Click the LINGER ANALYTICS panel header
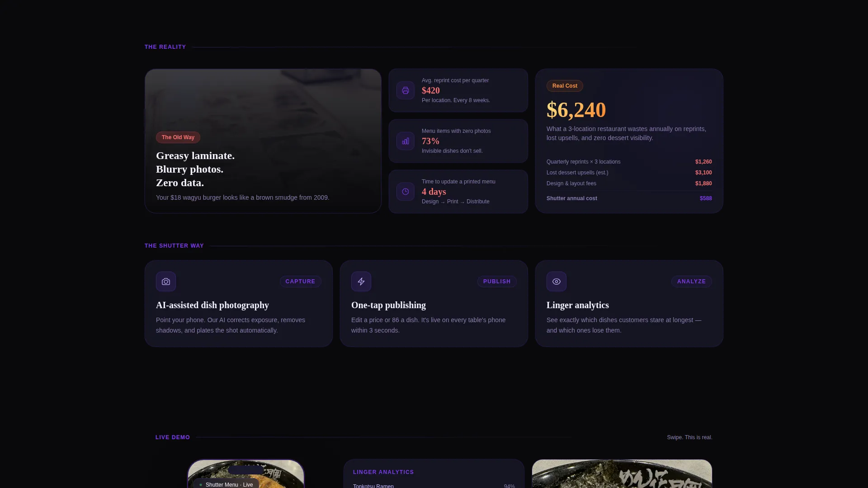 [383, 472]
